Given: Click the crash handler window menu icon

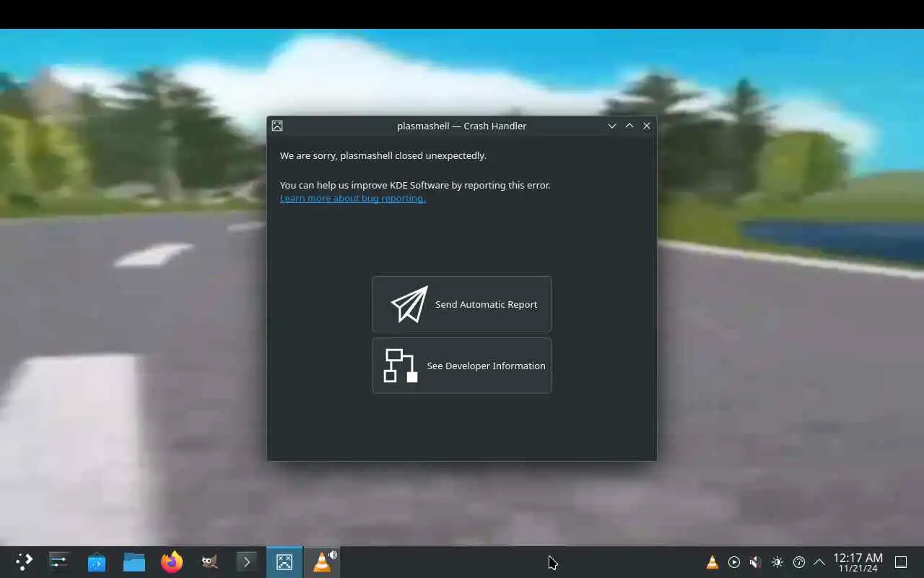Looking at the screenshot, I should click(277, 126).
